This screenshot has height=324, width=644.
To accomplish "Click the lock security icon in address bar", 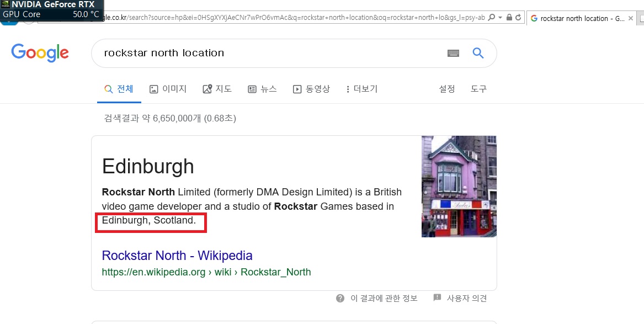I will tap(509, 18).
